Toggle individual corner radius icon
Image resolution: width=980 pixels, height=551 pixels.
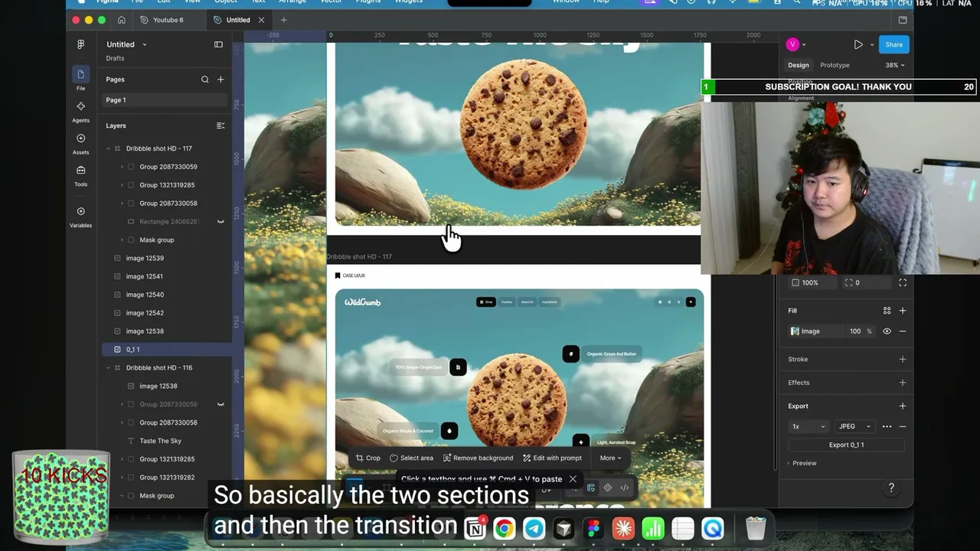coord(903,283)
